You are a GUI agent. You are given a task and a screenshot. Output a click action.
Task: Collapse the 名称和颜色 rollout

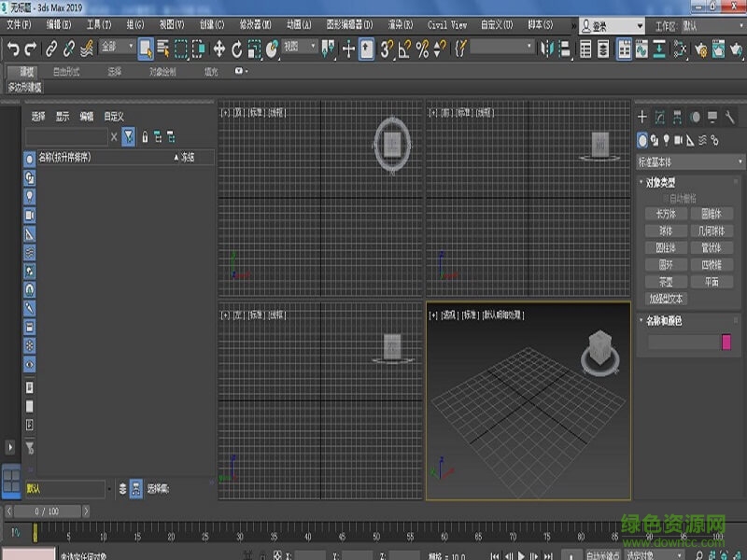664,321
